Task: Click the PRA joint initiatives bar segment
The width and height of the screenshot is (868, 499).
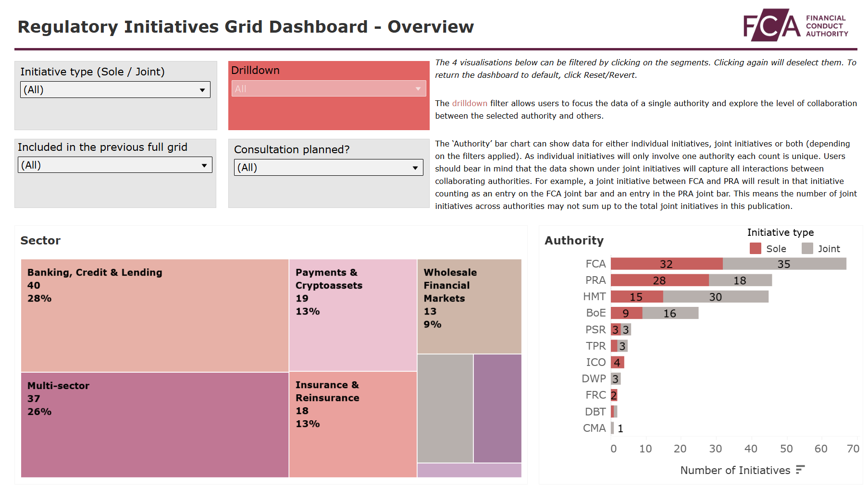Action: pyautogui.click(x=739, y=280)
